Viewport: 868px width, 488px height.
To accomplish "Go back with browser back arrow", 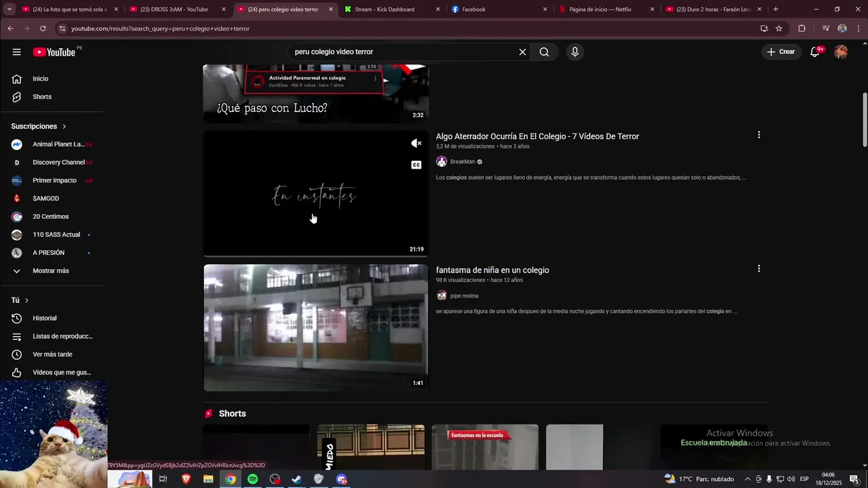I will click(x=10, y=28).
